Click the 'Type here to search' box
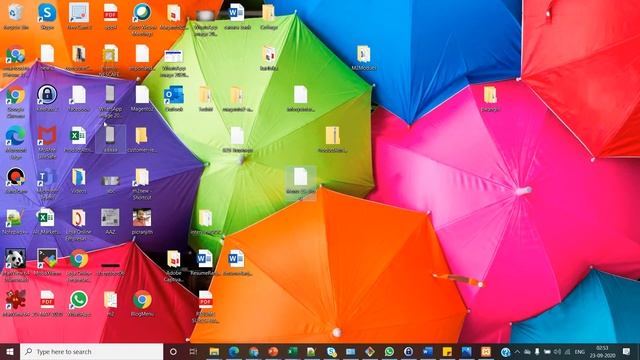640x360 pixels. (91, 351)
